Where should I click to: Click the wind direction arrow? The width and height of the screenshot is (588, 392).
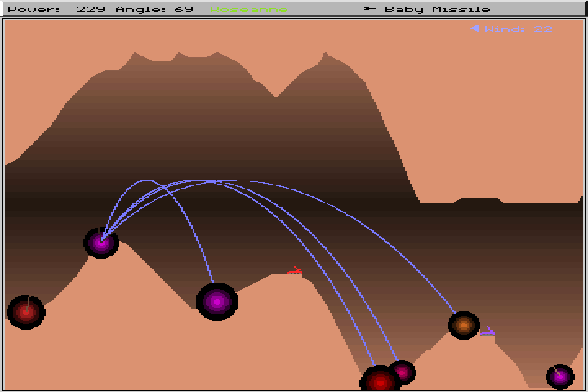point(474,29)
